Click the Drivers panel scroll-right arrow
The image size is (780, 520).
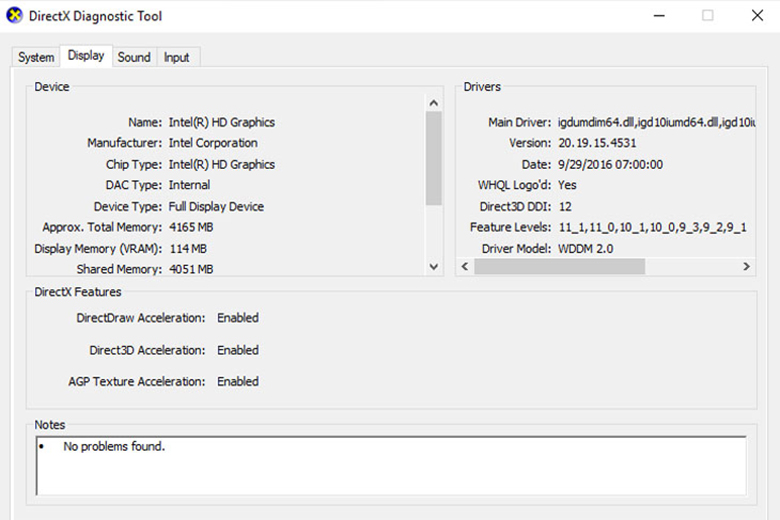pos(746,267)
